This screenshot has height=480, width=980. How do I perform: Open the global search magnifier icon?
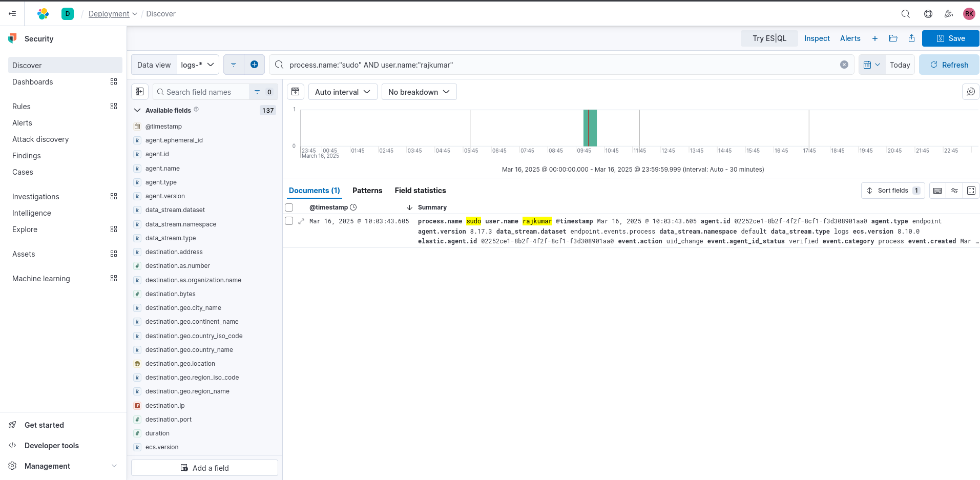click(x=906, y=14)
